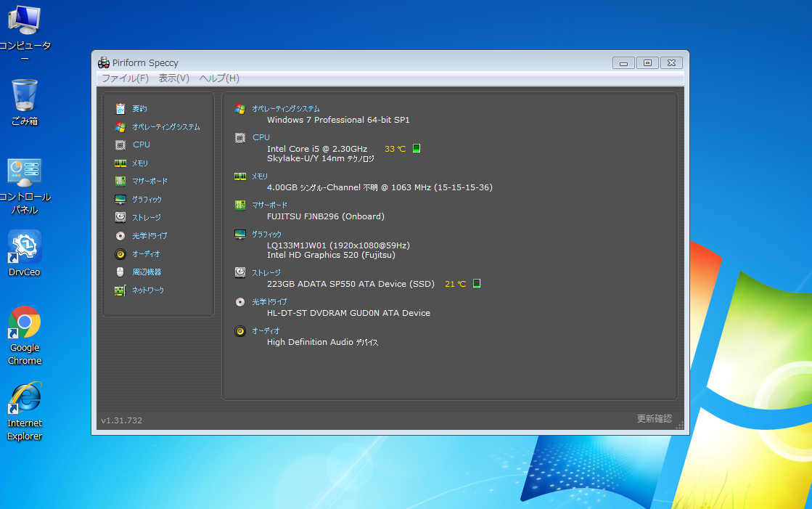The width and height of the screenshot is (812, 509).
Task: Maximize the Piriform Speccy window
Action: (x=647, y=62)
